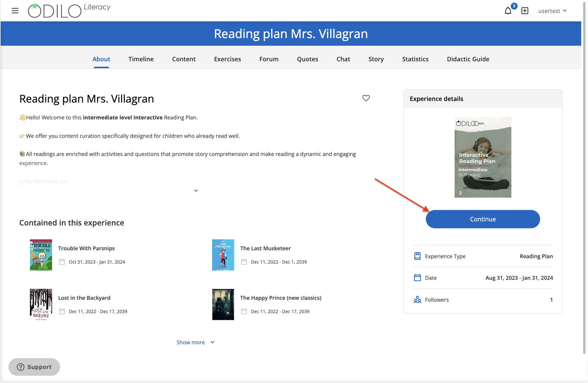Screen dimensions: 588x383
Task: Click the Oct 31, 2023 - Jan 31, 2024 date
Action: [x=97, y=262]
